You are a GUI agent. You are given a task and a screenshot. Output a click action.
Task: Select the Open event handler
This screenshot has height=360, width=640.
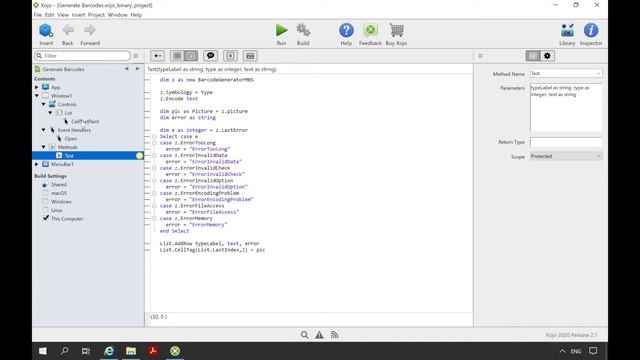[x=71, y=139]
